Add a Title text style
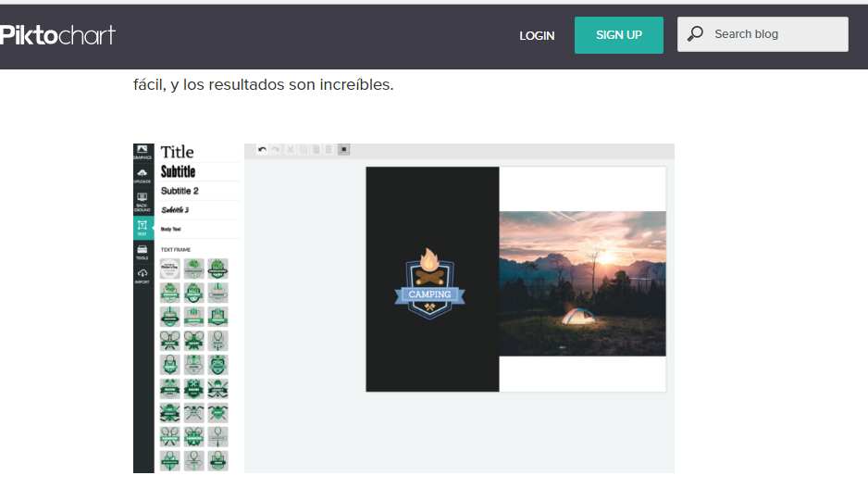Viewport: 868px width, 488px height. [177, 152]
